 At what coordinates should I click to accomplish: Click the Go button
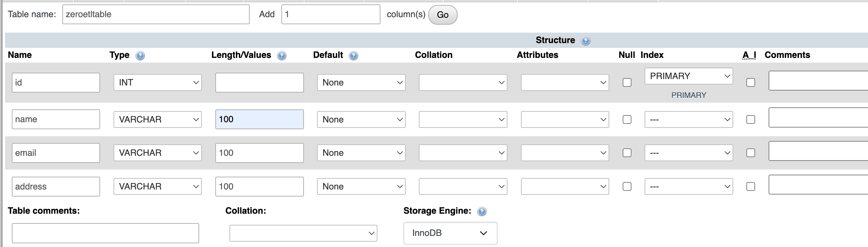(x=443, y=15)
